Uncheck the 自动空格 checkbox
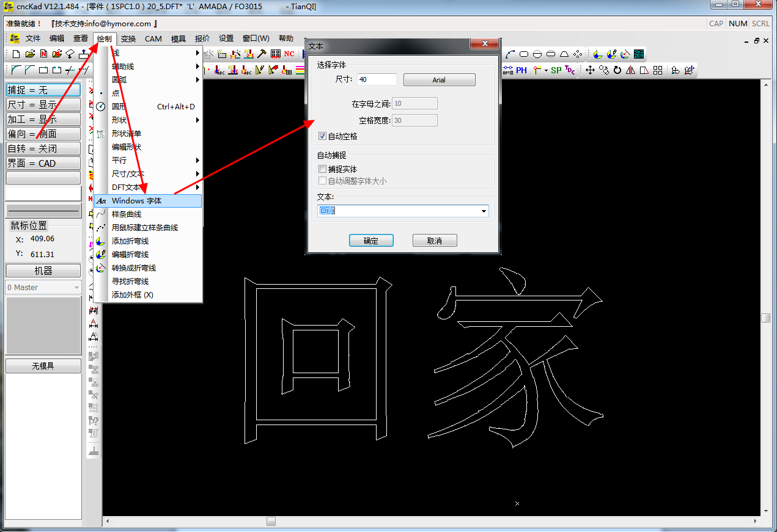This screenshot has height=532, width=777. tap(323, 136)
